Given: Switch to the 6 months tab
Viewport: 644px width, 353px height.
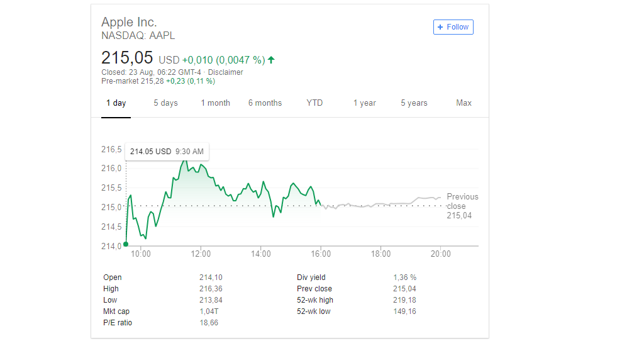Looking at the screenshot, I should coord(265,103).
